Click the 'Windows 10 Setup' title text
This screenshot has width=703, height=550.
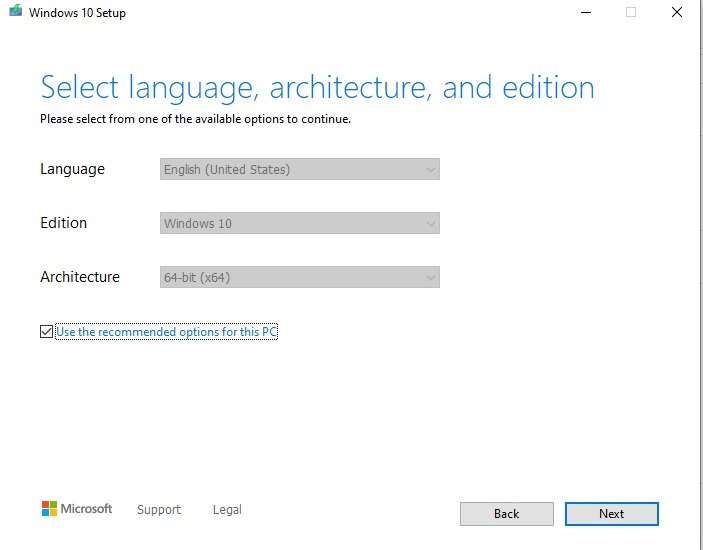coord(78,13)
